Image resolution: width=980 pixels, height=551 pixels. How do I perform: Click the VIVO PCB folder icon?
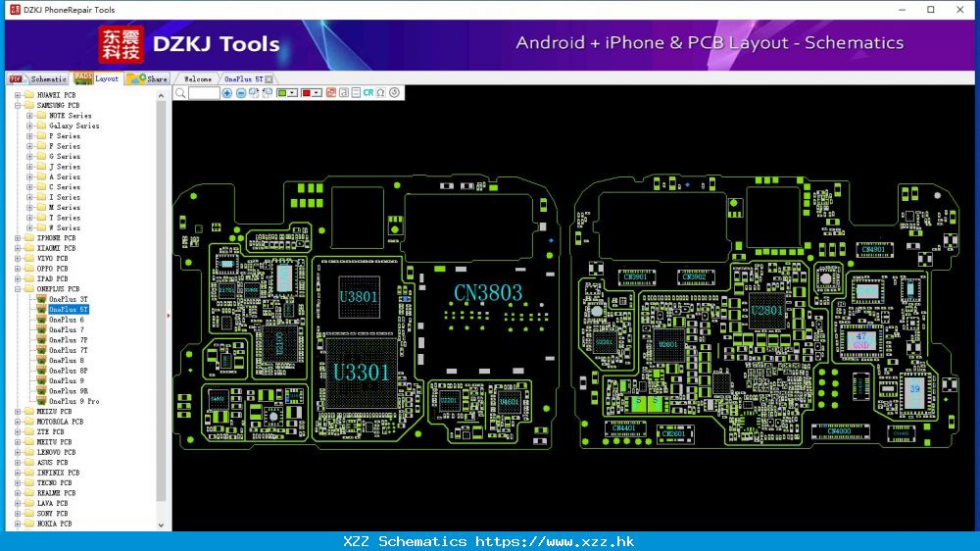click(x=28, y=258)
